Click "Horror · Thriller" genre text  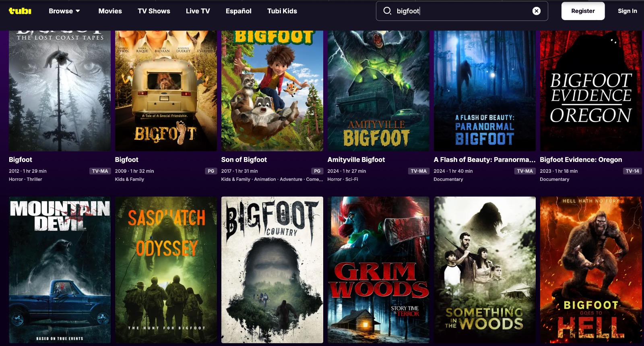pyautogui.click(x=25, y=179)
